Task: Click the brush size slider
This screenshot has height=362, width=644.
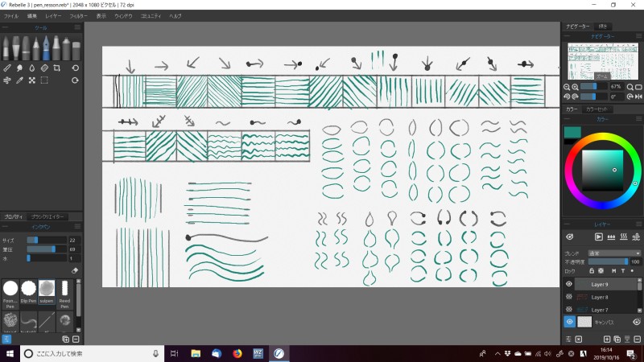Action: 47,240
